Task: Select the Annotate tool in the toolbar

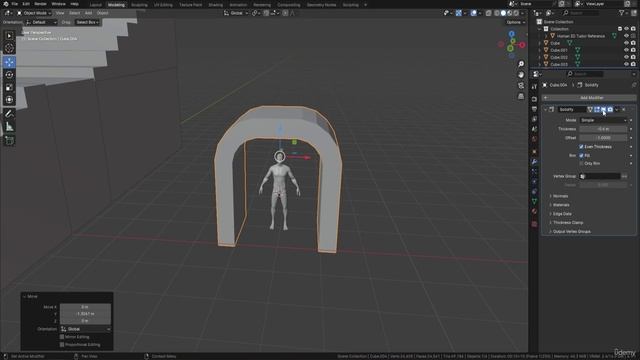Action: pos(9,114)
